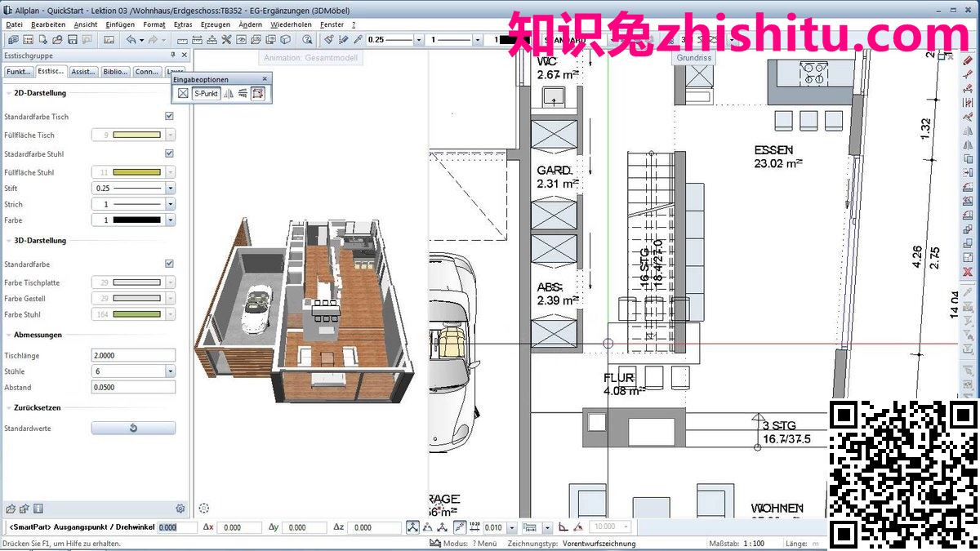This screenshot has height=551, width=980.
Task: Collapse the 3D-Darstellung section
Action: click(8, 241)
